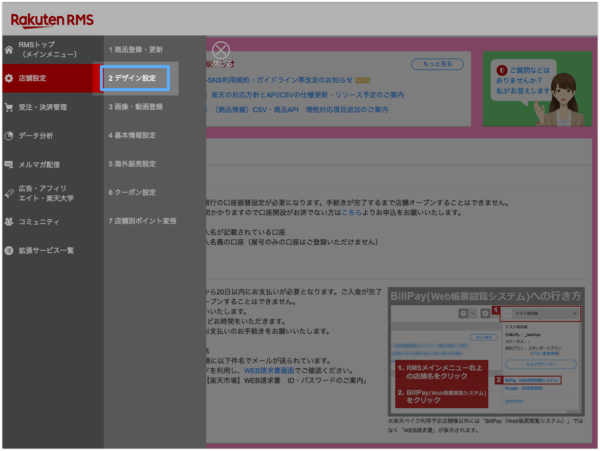Click the BillPay guide image
This screenshot has height=451, width=600.
(486, 352)
